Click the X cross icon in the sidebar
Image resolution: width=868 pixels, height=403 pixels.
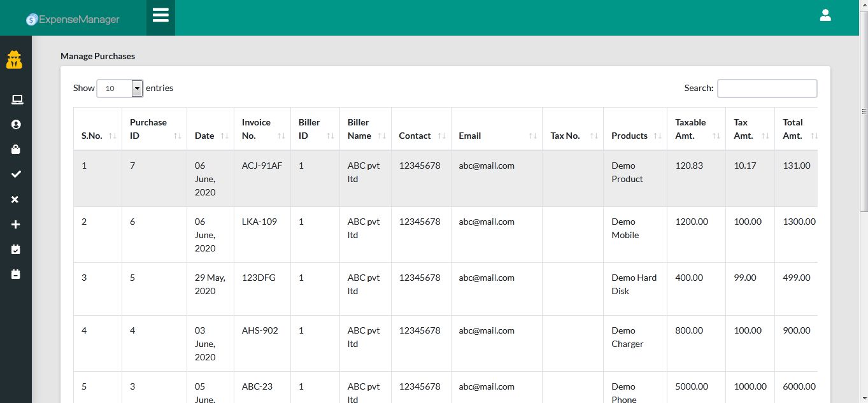(x=16, y=199)
